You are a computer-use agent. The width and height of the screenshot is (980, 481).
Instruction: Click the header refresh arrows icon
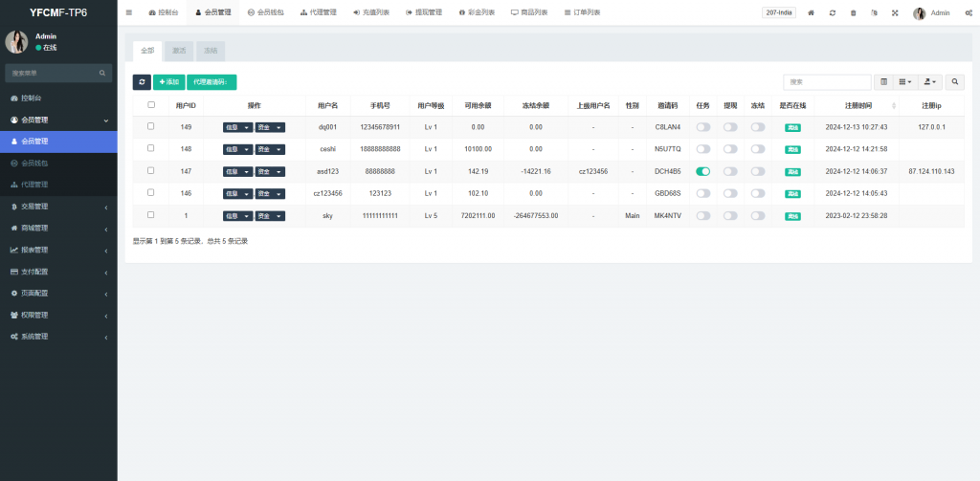(x=833, y=13)
